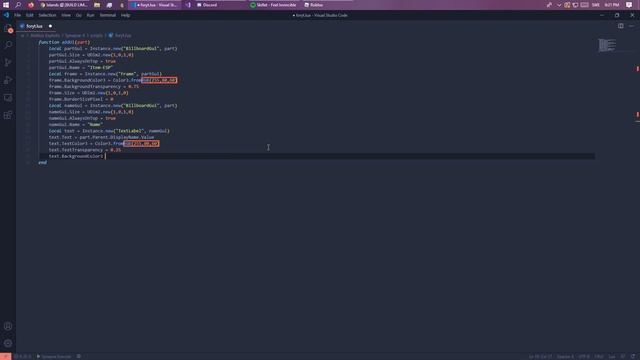640x360 pixels.
Task: Click the Synapse Execute status bar button
Action: point(53,356)
